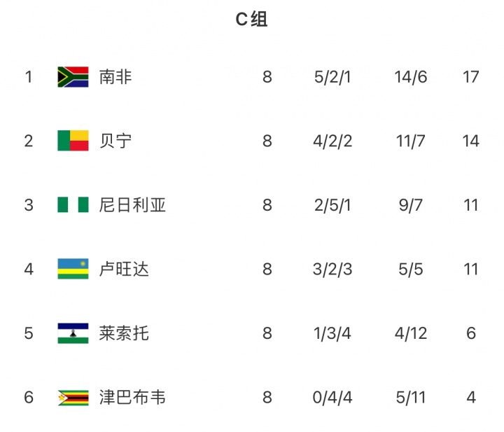Click the Benin flag icon
504x432 pixels.
[x=73, y=141]
